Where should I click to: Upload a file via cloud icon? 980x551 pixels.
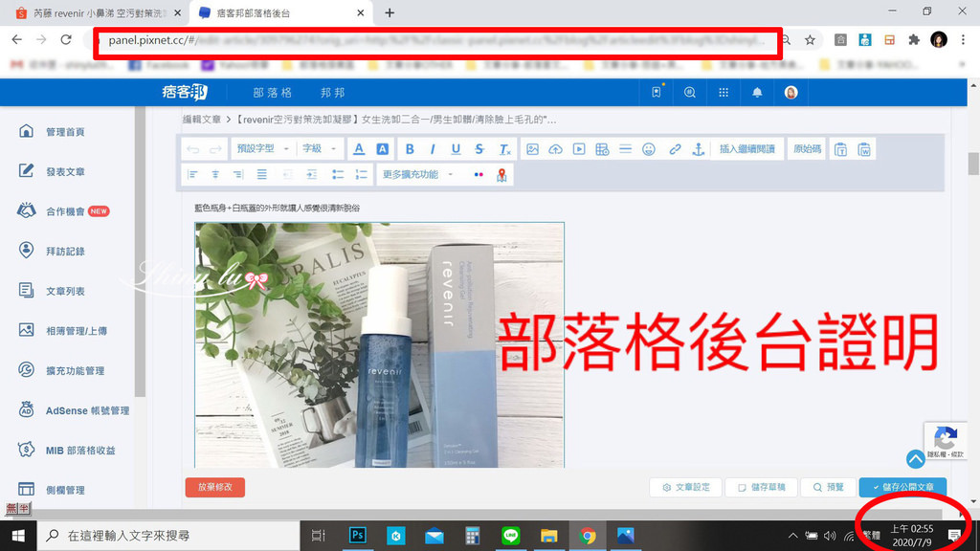pos(556,149)
